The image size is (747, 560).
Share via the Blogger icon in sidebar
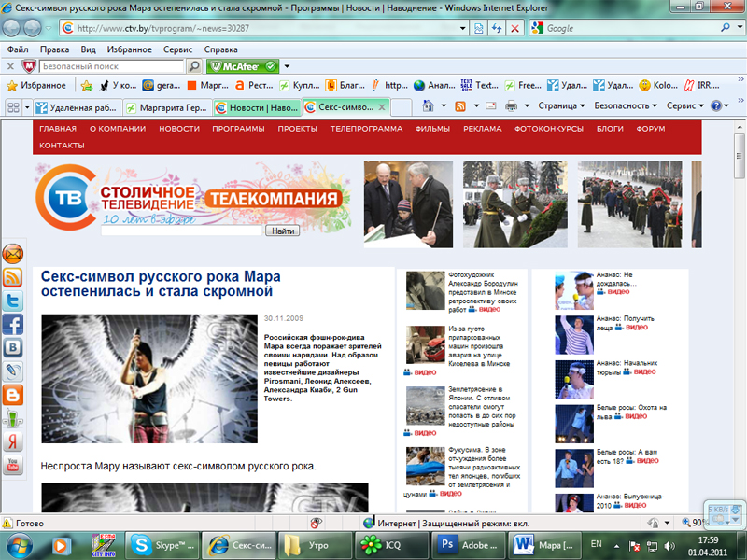pyautogui.click(x=13, y=394)
